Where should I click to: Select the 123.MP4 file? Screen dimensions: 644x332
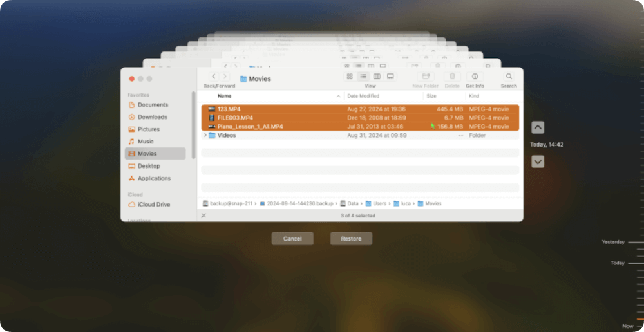360,109
